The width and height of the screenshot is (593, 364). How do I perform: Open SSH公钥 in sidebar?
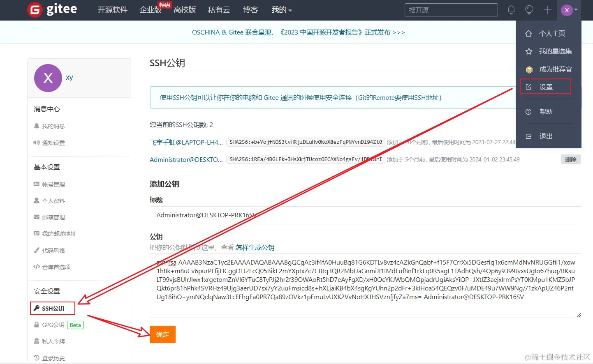53,309
